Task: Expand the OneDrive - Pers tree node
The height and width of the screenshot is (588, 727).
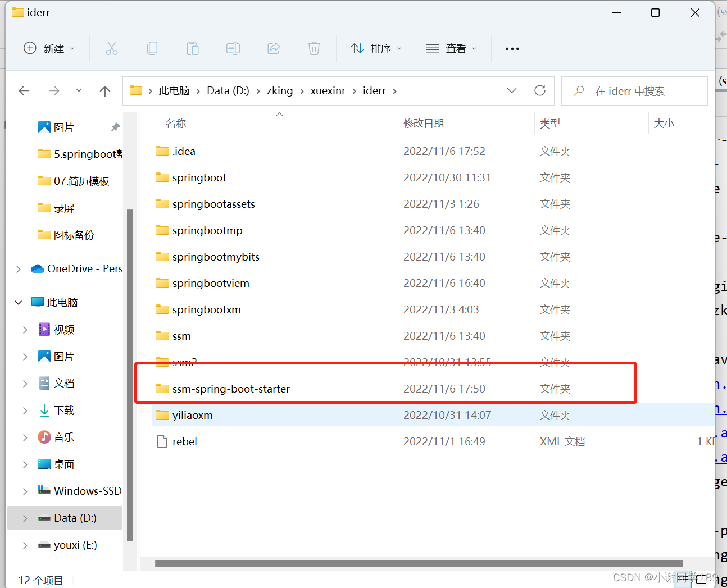Action: coord(19,269)
